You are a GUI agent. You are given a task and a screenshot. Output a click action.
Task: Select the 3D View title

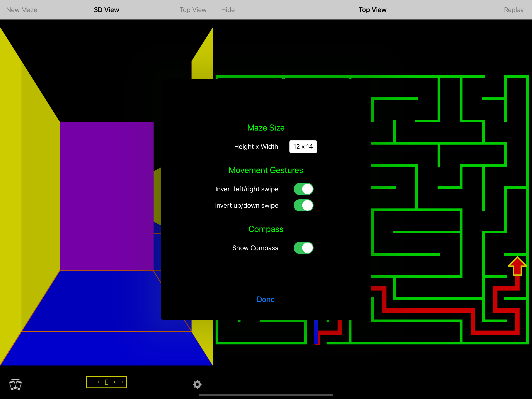tap(106, 10)
